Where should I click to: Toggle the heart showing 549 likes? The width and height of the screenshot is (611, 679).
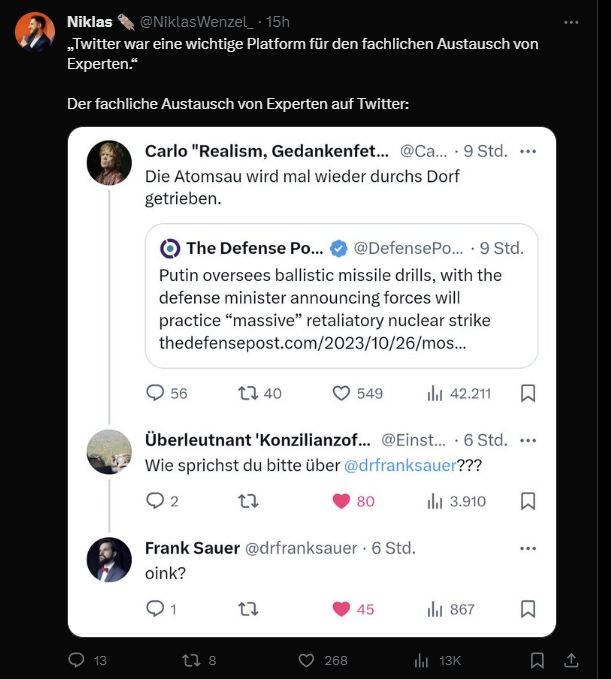341,393
